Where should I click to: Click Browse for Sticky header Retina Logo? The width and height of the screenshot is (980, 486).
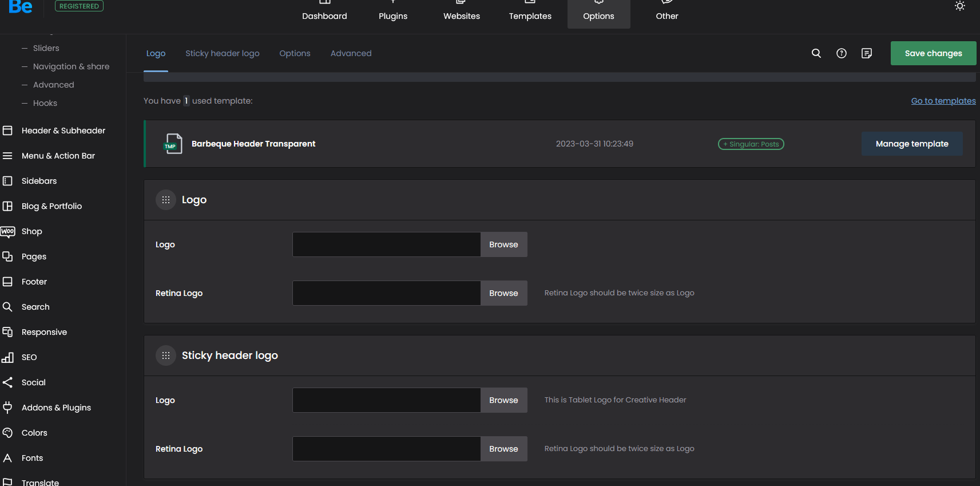pos(503,449)
